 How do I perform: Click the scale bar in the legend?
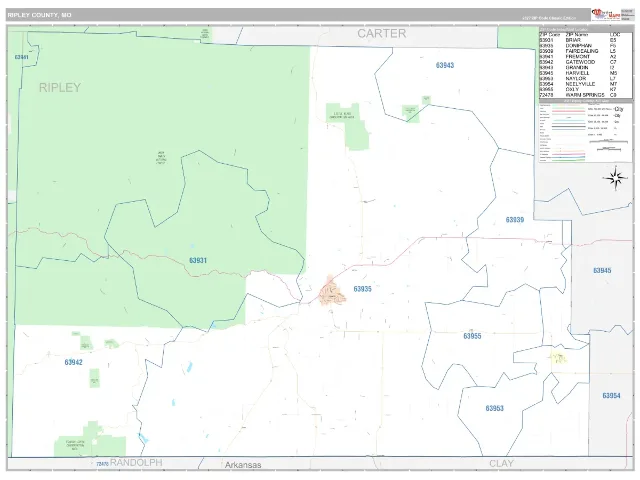[x=608, y=142]
